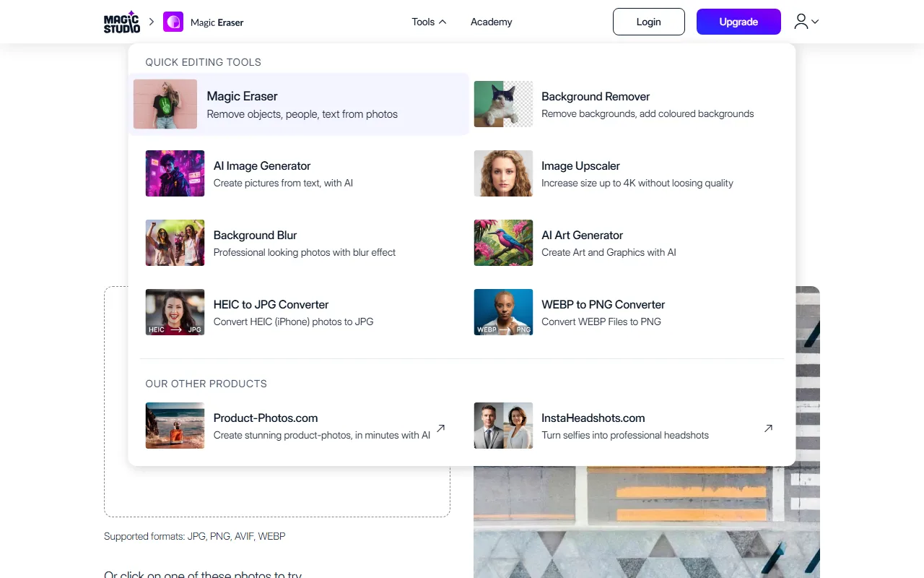Open the Background Blur tool
924x578 pixels.
[x=299, y=243]
